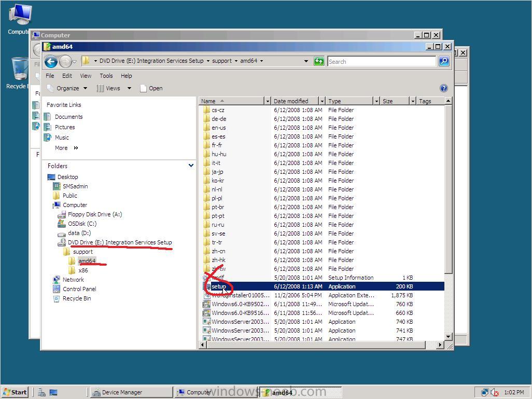Click the amd64 breadcrumb in the address bar

coord(249,61)
